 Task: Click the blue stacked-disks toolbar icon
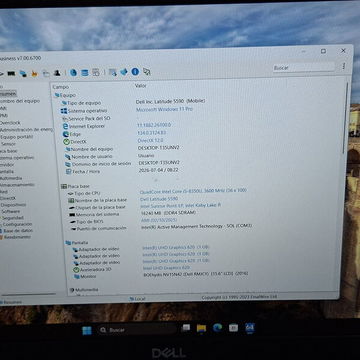(x=85, y=72)
